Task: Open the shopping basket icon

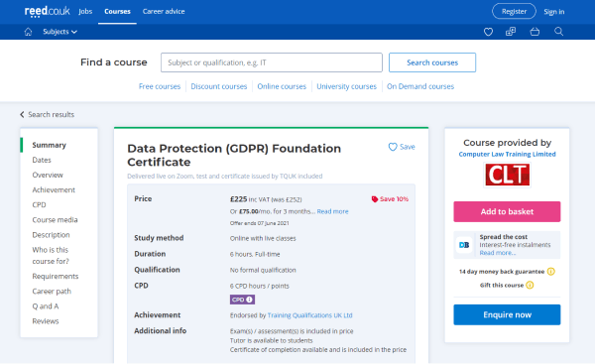Action: 535,32
